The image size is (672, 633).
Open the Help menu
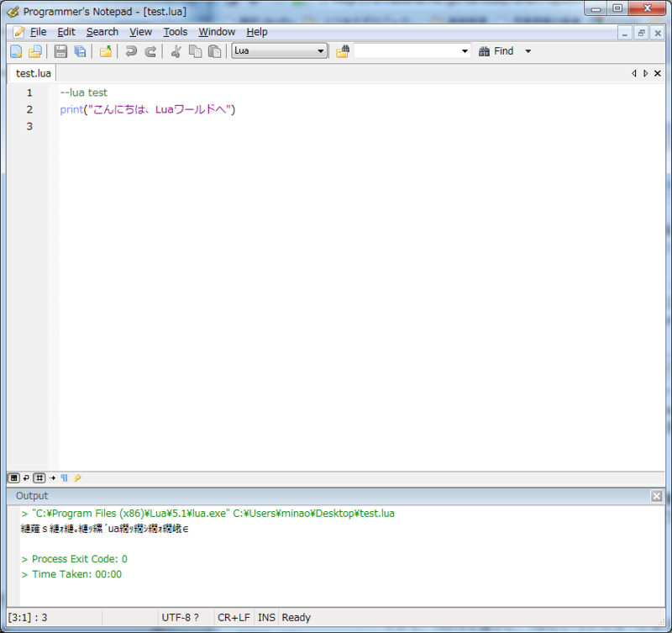click(257, 32)
